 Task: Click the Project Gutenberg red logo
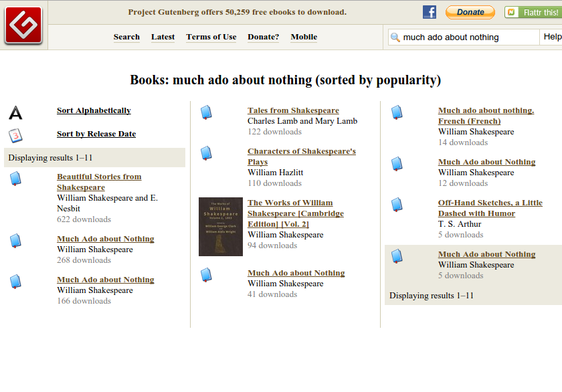[23, 25]
